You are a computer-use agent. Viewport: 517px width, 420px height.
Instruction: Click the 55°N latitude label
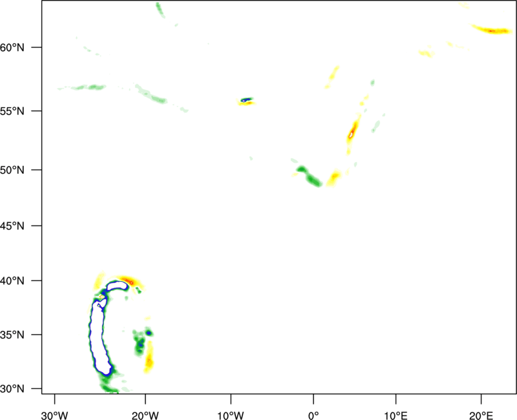[12, 111]
